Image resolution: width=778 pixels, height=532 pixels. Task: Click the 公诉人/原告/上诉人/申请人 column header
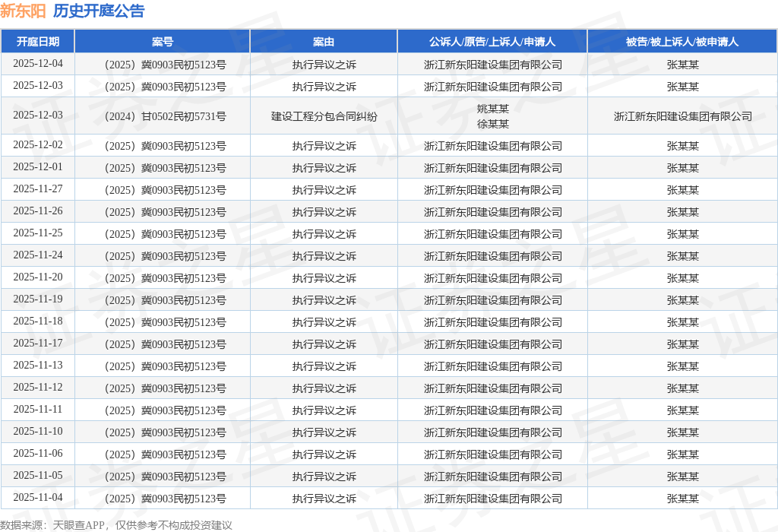coord(492,42)
